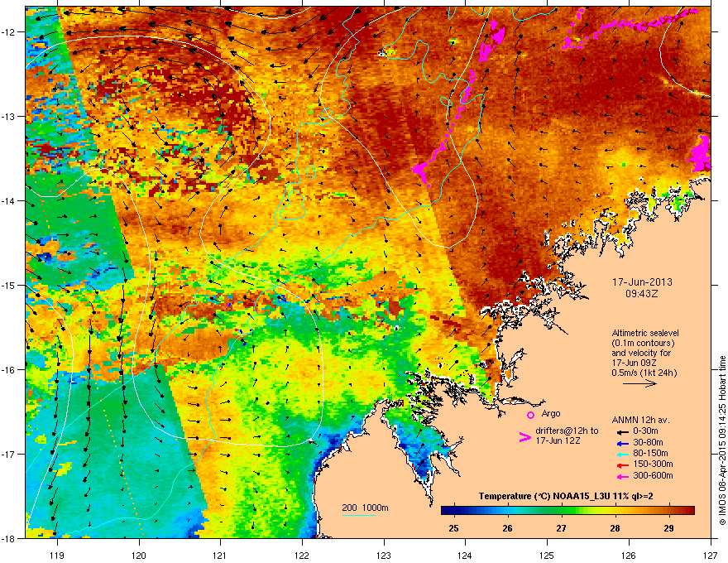Click the '17-Jun 09Z' altimetry time text
728x563 pixels.
pyautogui.click(x=633, y=363)
